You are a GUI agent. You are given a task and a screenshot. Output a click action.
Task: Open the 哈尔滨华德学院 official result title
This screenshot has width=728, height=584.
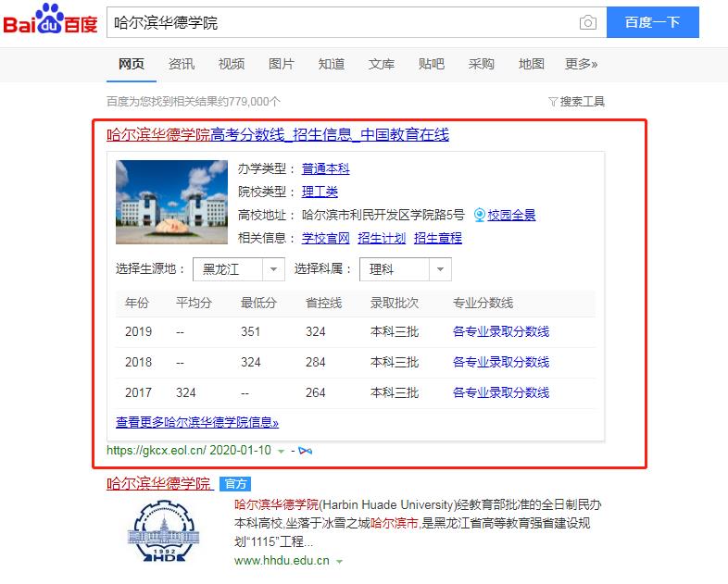158,484
